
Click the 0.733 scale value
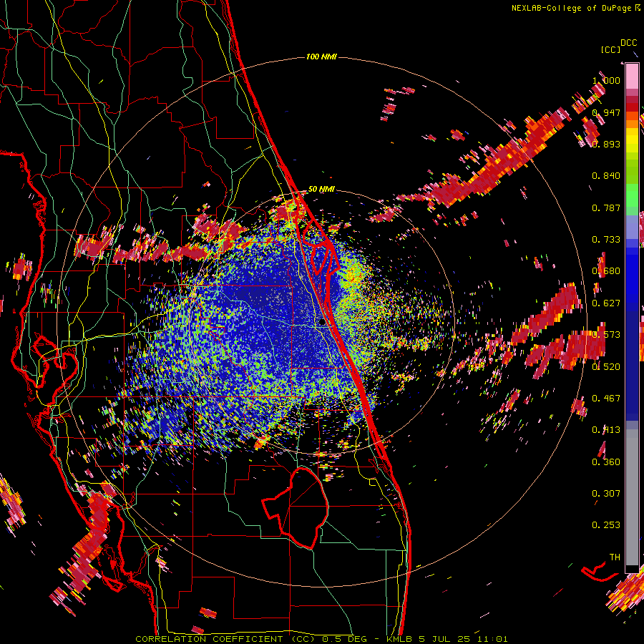[x=606, y=240]
